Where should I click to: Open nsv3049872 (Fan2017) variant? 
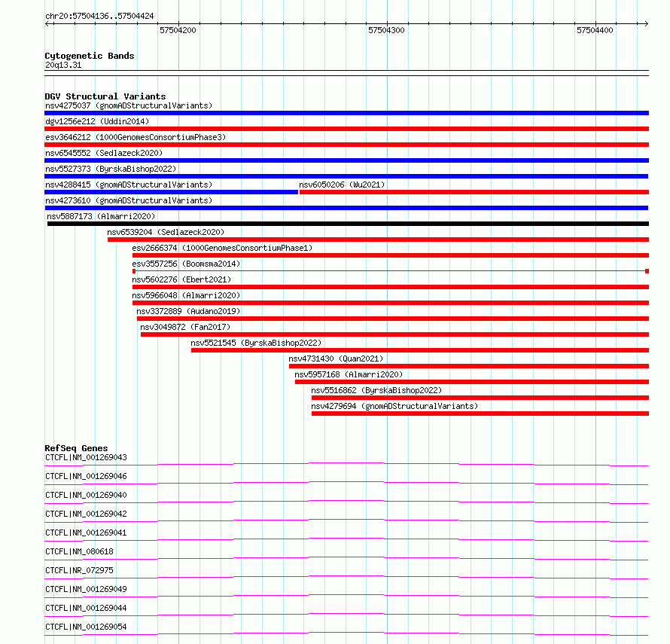point(185,327)
